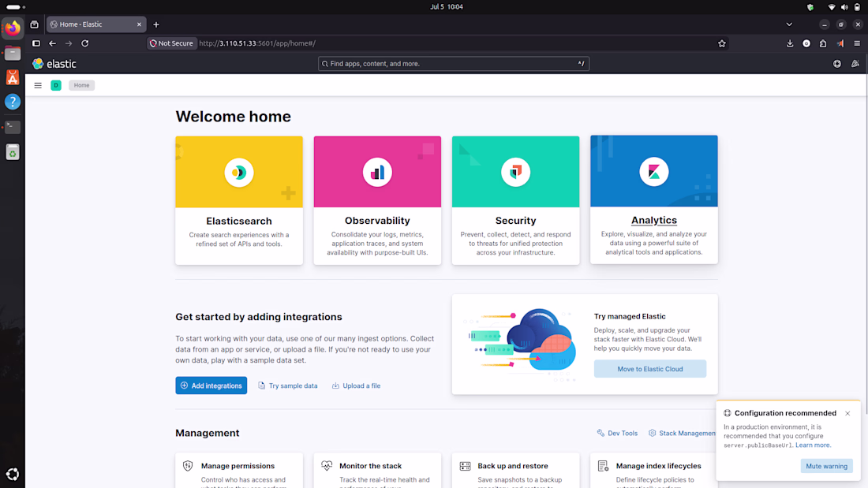The image size is (868, 488).
Task: Open the Files app in dock
Action: (12, 53)
